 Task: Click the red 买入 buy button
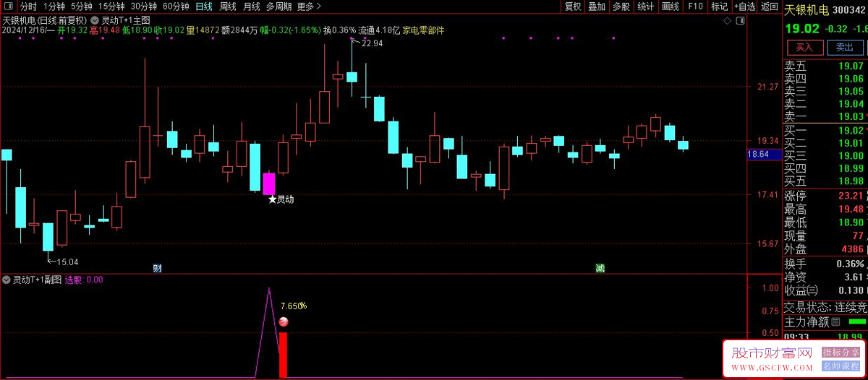(x=805, y=48)
